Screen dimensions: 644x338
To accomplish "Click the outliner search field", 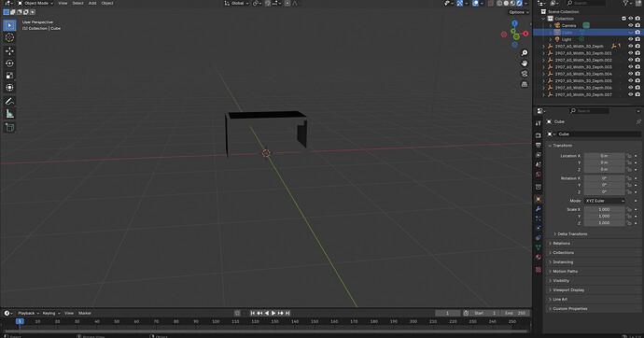I will coord(586,4).
